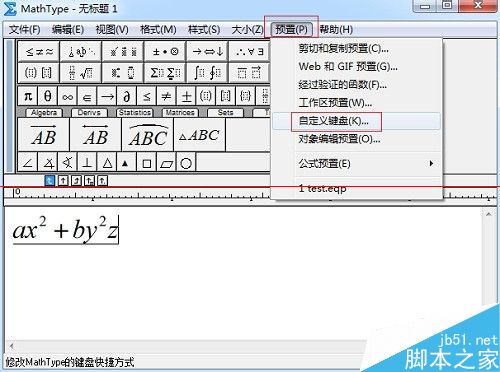This screenshot has height=372, width=500.
Task: Open the fraction and radical templates palette
Action: [x=81, y=73]
